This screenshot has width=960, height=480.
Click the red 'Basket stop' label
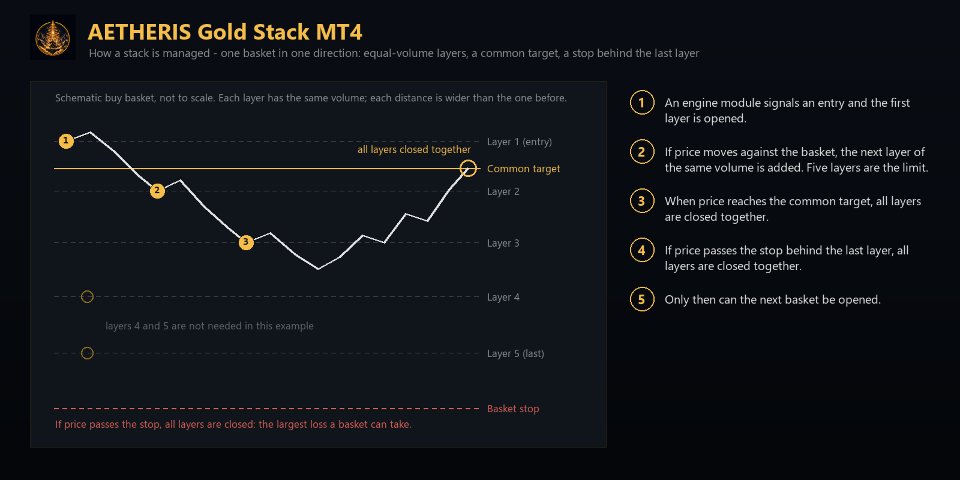point(513,409)
